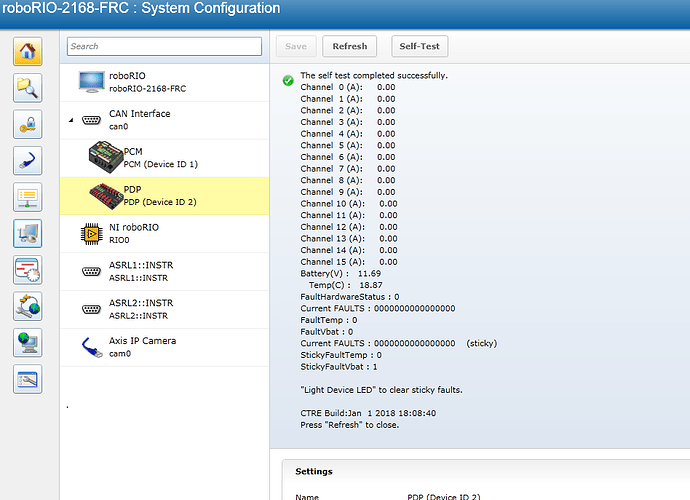Click the 'Press "Refresh" to close.' line

(350, 425)
